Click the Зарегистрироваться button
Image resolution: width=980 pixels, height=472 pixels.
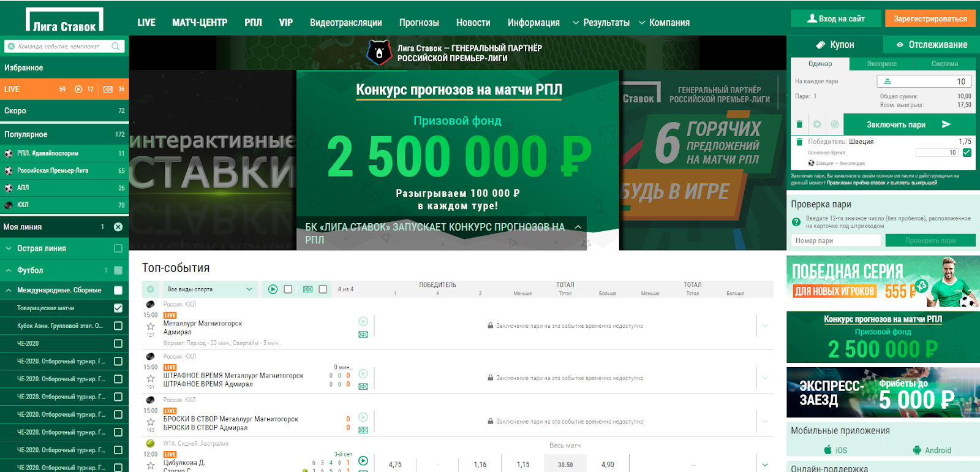930,18
